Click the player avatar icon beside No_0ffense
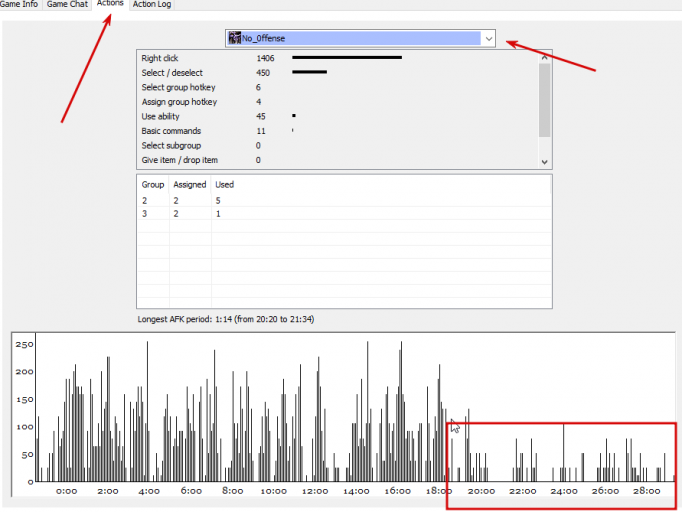The height and width of the screenshot is (512, 682). (x=235, y=38)
